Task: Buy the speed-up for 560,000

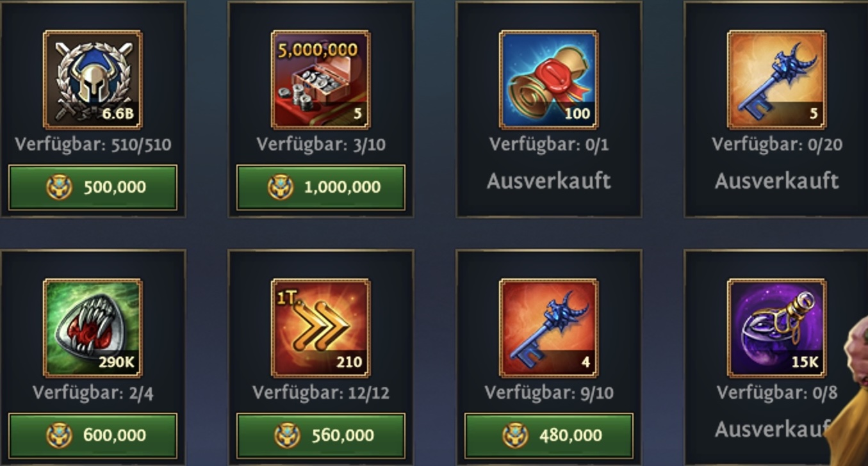Action: click(321, 436)
